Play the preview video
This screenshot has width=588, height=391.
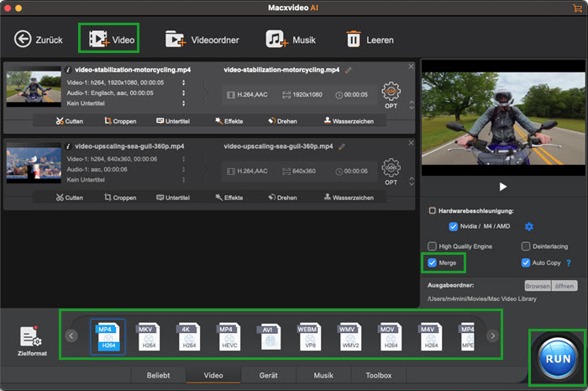coord(503,187)
